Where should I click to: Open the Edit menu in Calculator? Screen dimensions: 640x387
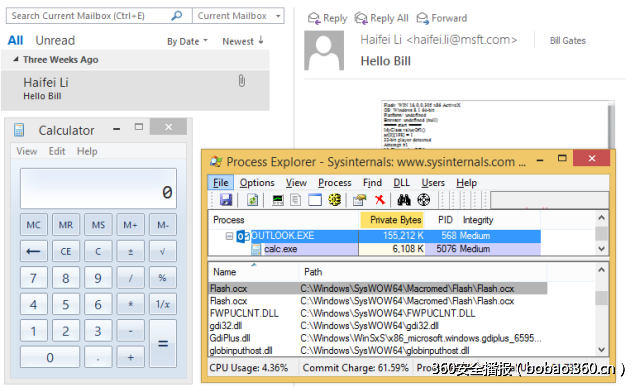click(x=57, y=151)
